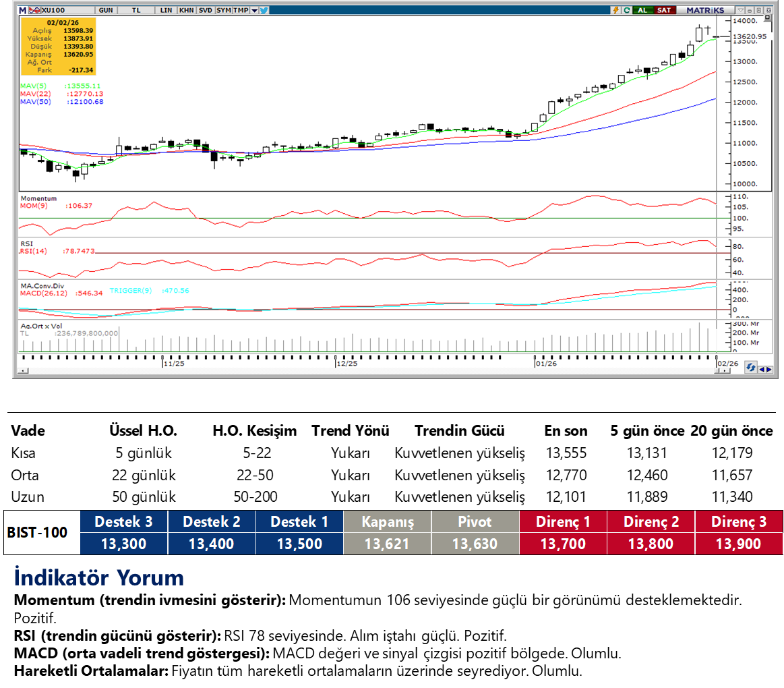Image resolution: width=784 pixels, height=688 pixels.
Task: Open the Twitter bird icon
Action: coord(264,10)
